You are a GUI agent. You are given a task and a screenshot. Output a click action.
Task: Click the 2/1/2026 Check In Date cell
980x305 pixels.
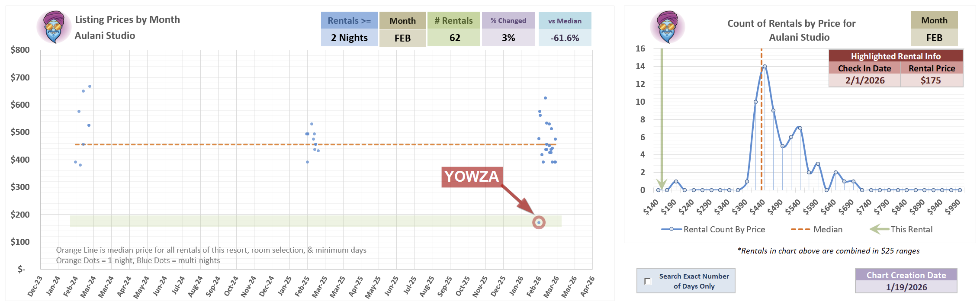(x=864, y=80)
